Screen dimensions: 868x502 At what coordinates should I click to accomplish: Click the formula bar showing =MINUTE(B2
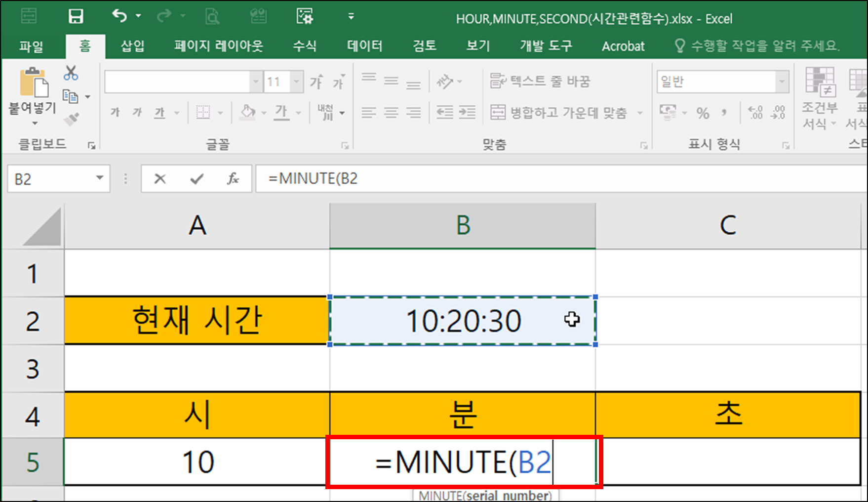tap(561, 178)
